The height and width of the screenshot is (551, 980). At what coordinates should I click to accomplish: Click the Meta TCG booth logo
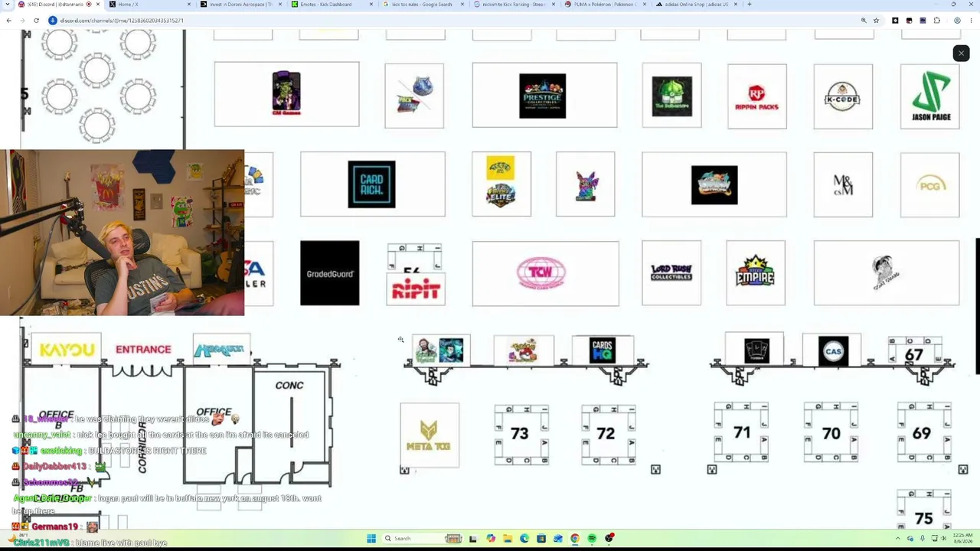429,436
